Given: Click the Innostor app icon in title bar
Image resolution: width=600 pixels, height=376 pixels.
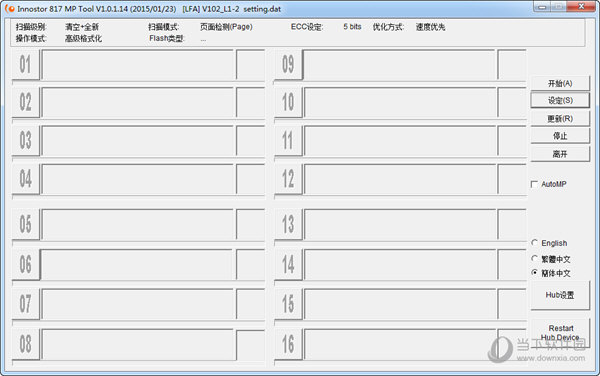Looking at the screenshot, I should [x=10, y=8].
